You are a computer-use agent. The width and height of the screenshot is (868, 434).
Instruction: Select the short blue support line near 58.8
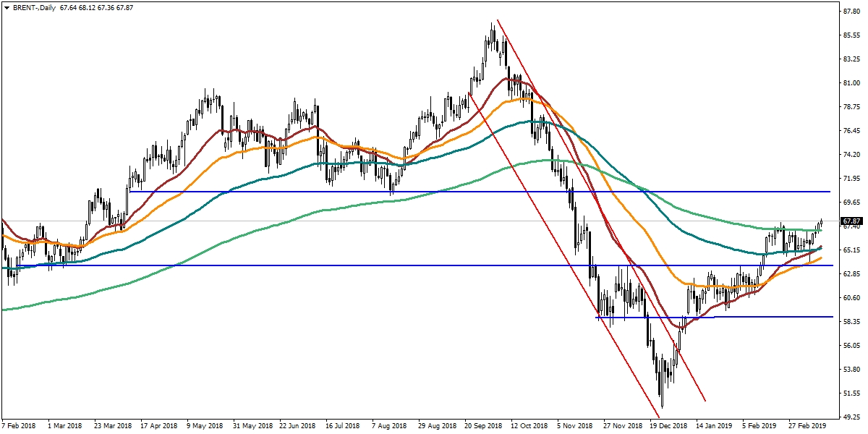coord(714,317)
